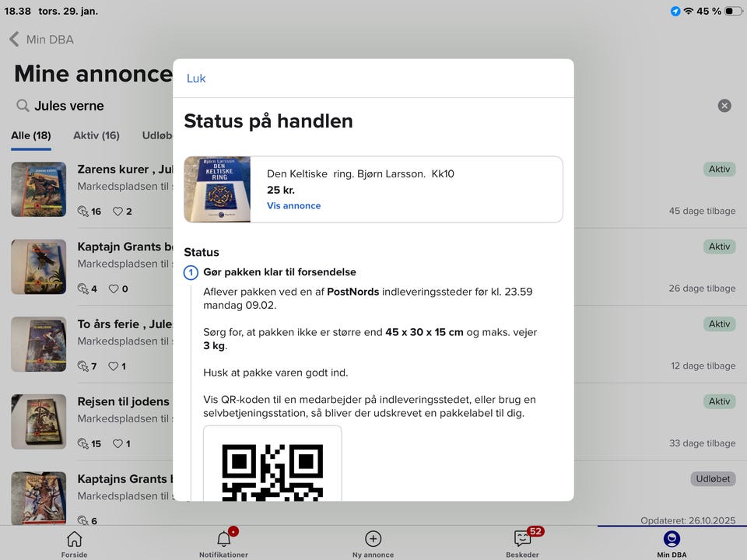Click the 25 kr. price

281,190
